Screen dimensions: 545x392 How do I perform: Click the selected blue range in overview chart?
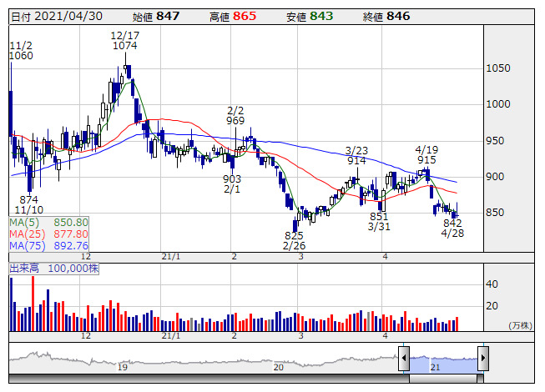tap(443, 364)
